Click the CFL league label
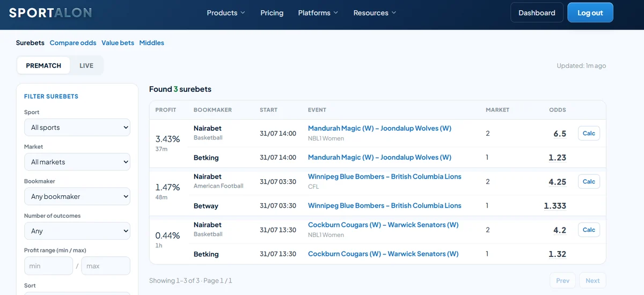644x295 pixels. 313,186
